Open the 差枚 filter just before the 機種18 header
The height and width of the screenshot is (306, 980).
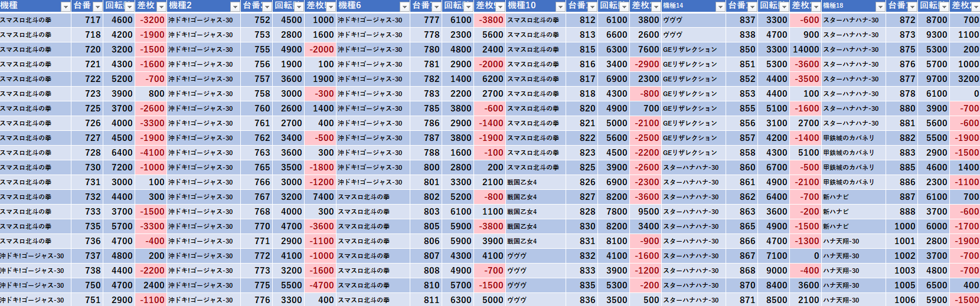tap(816, 6)
